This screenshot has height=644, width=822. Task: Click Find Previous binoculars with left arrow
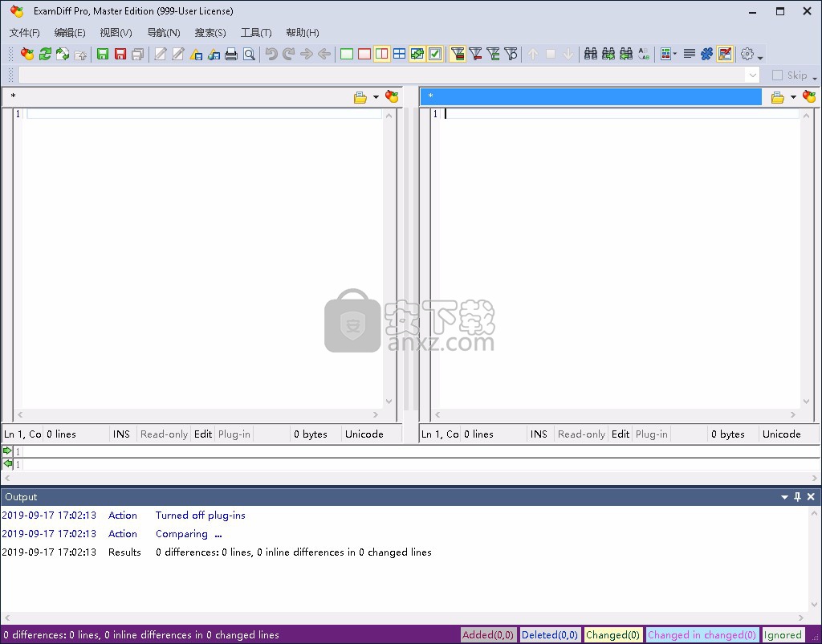(x=626, y=54)
